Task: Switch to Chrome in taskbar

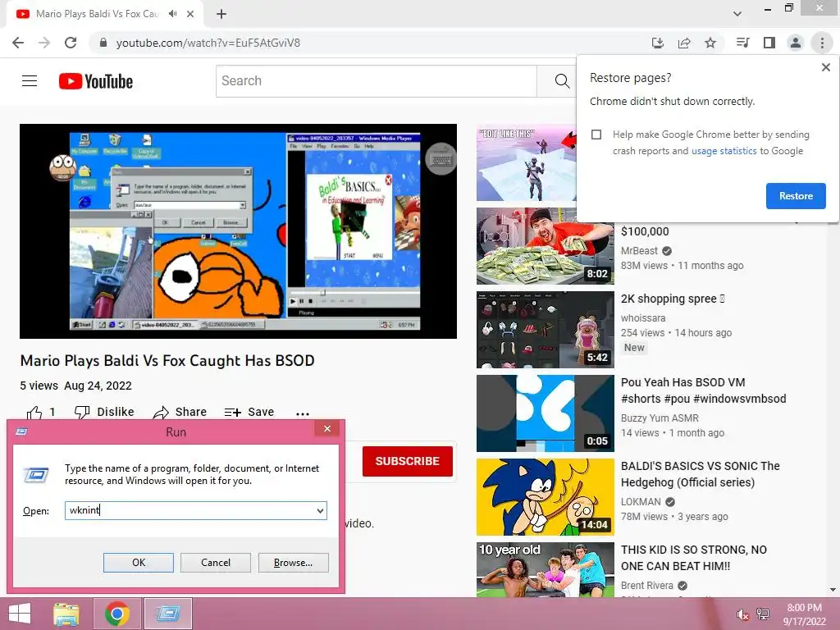Action: pyautogui.click(x=116, y=614)
